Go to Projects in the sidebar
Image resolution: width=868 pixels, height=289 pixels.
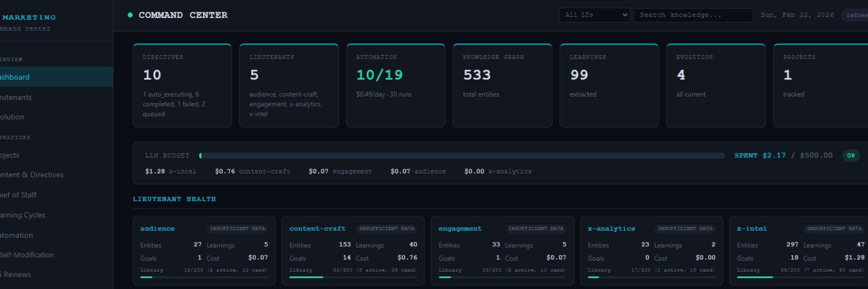56,155
